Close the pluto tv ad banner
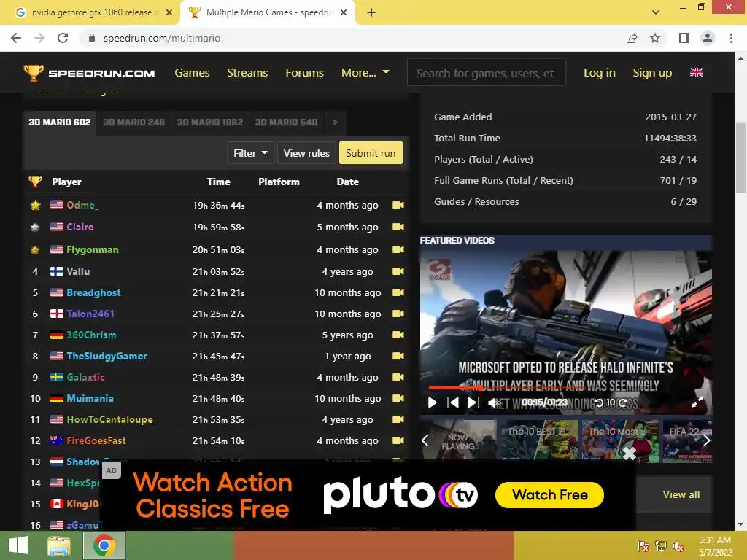Viewport: 747px width, 560px height. [x=630, y=454]
